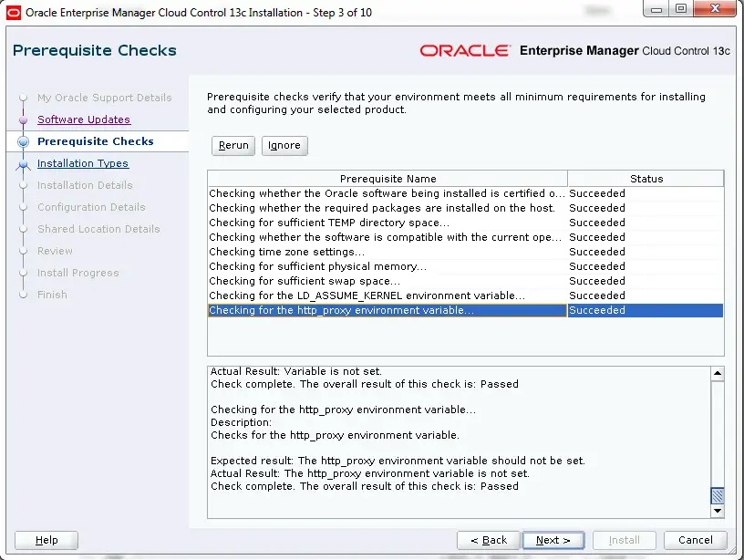Viewport: 744px width, 560px height.
Task: Click Expected result text line for http_proxy
Action: pos(398,461)
